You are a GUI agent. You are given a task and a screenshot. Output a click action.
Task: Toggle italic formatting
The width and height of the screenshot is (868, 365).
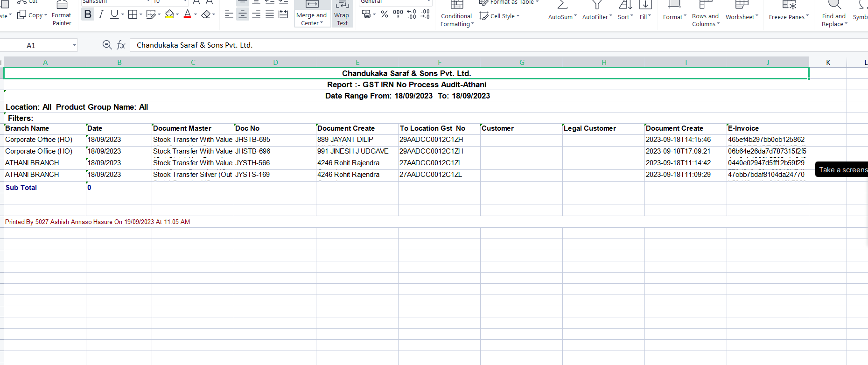pyautogui.click(x=101, y=14)
